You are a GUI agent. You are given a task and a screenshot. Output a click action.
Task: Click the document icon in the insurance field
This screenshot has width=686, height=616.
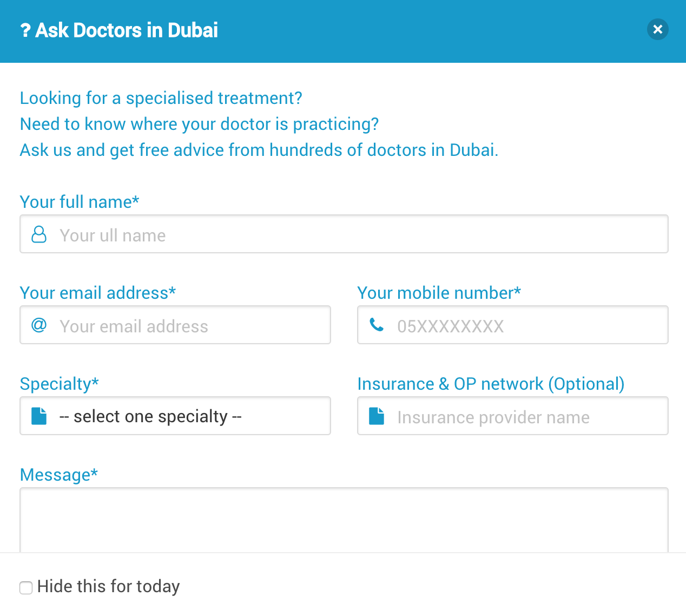tap(376, 416)
